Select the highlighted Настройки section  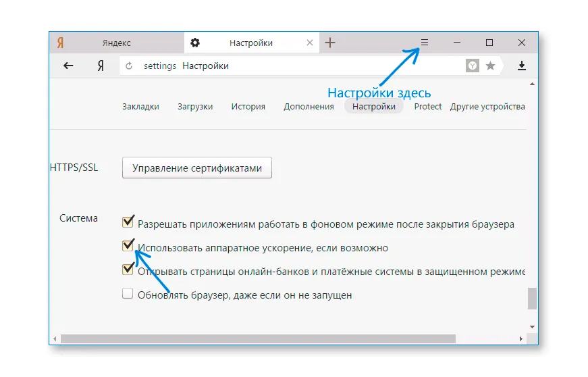(374, 107)
